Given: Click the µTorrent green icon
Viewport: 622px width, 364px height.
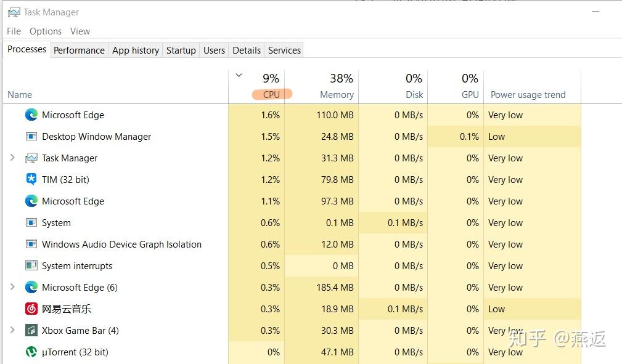Looking at the screenshot, I should click(x=31, y=352).
